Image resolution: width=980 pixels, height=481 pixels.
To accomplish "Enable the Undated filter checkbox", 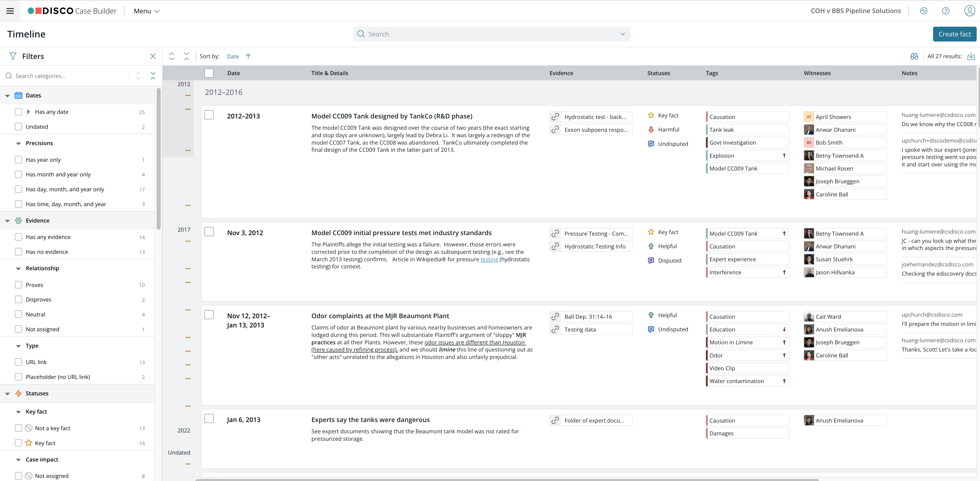I will [18, 127].
